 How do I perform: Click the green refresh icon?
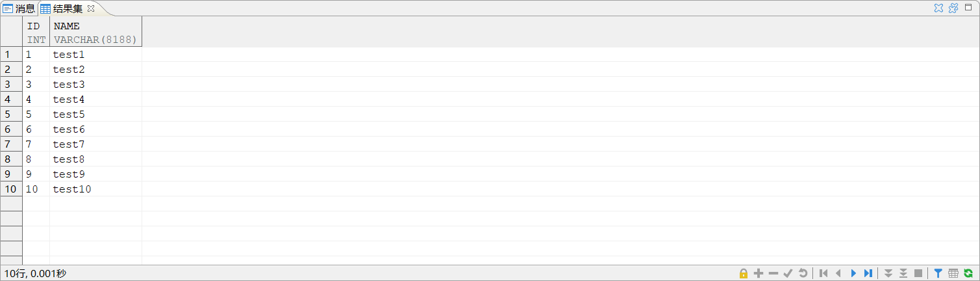pyautogui.click(x=968, y=273)
